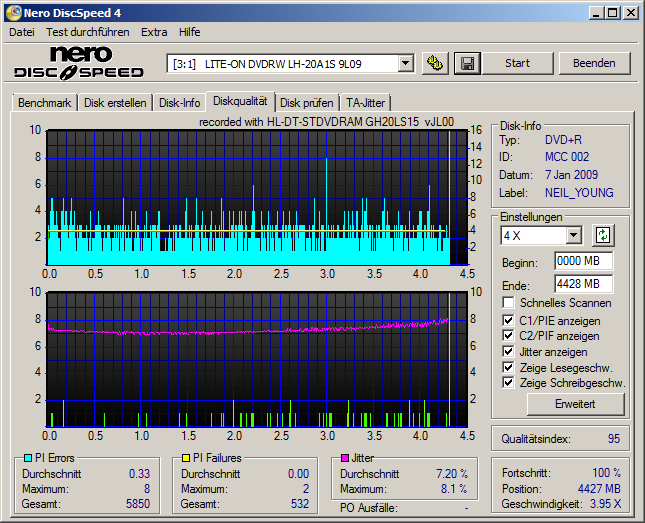This screenshot has width=645, height=523.
Task: Open the LITE-ON drive selection dropdown
Action: coord(405,64)
